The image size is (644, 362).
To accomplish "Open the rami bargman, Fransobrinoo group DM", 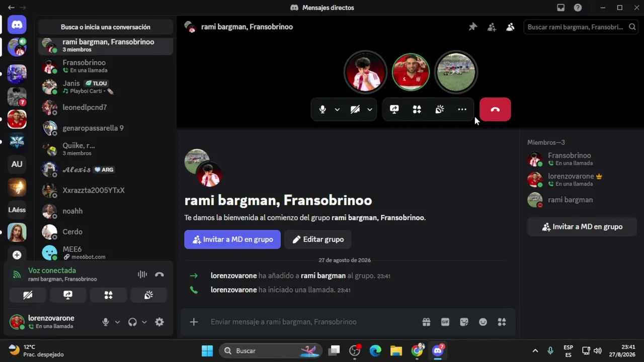I will pos(106,45).
